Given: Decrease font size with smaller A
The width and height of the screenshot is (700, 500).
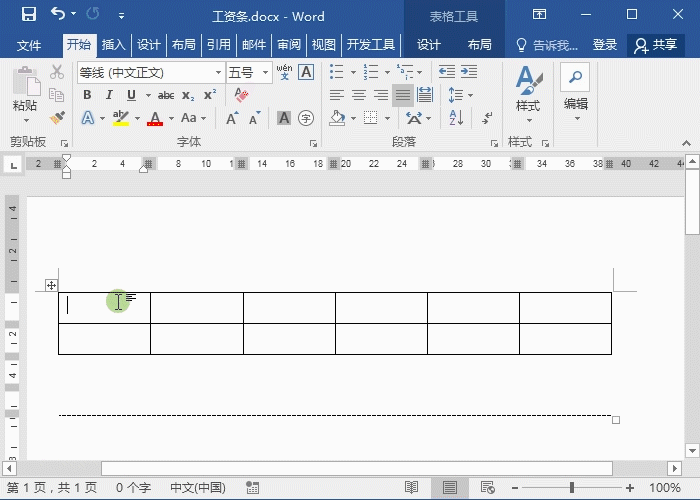Looking at the screenshot, I should point(254,118).
